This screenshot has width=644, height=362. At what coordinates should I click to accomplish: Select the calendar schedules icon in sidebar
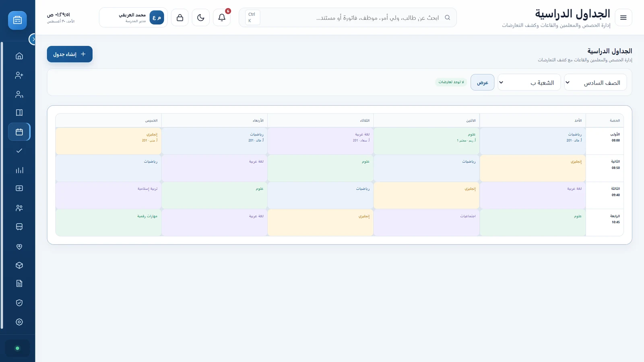coord(19,132)
